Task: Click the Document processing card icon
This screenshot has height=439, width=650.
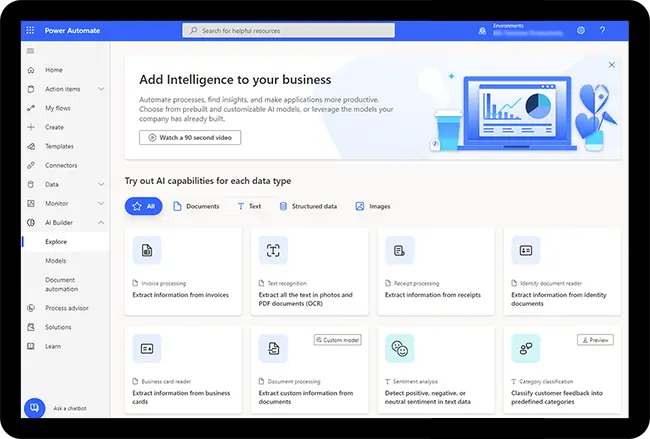Action: (x=273, y=349)
